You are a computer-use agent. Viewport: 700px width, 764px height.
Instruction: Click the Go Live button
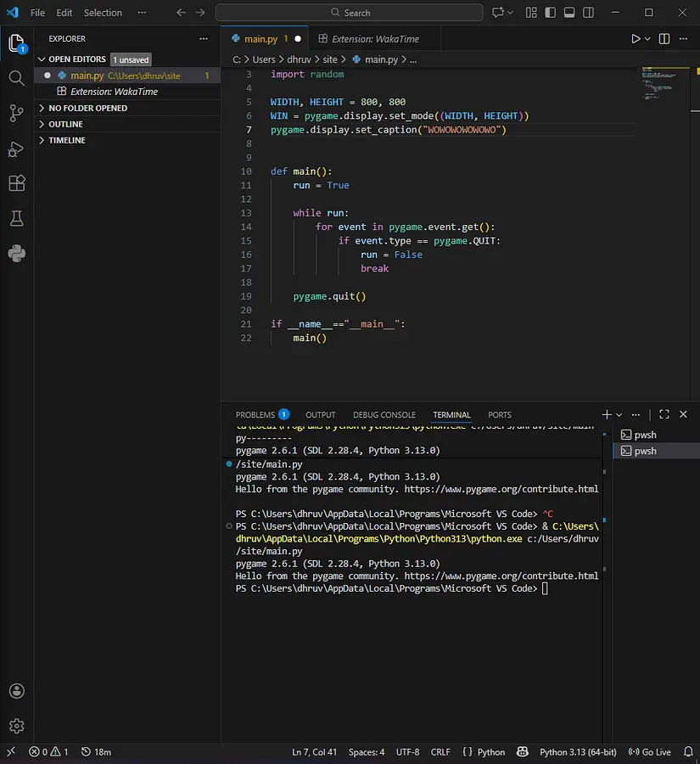(650, 752)
